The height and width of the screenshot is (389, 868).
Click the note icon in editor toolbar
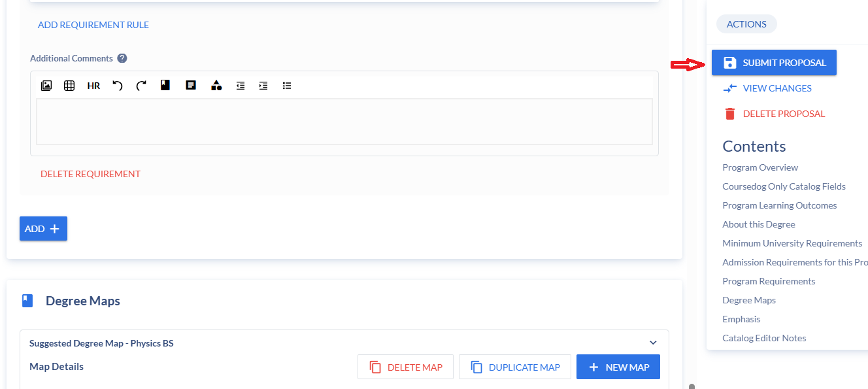pos(191,85)
